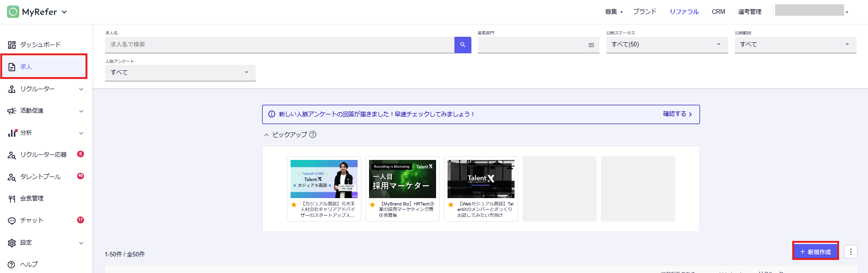Screen dimensions: 868x273
Task: Open the 公開範囲 dropdown
Action: tap(795, 45)
